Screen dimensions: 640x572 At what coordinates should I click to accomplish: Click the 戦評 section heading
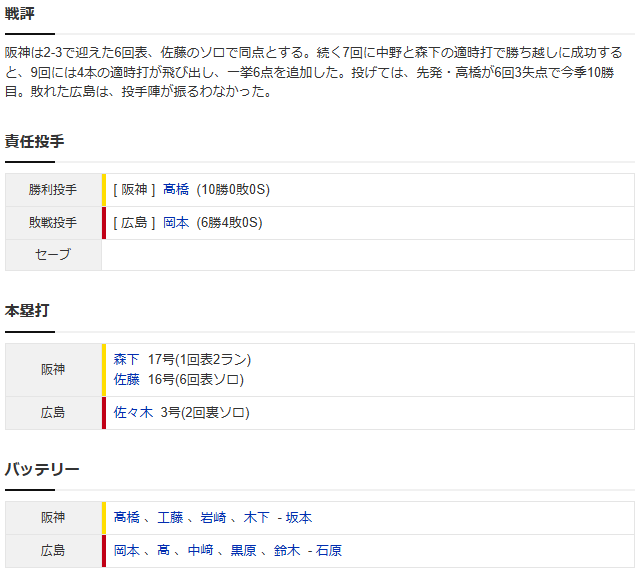click(20, 13)
